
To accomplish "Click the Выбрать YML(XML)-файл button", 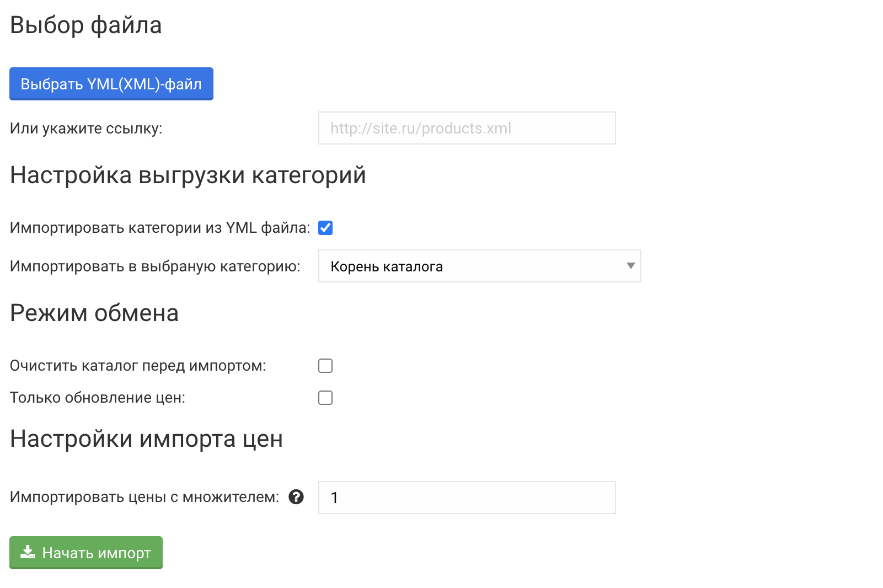I will point(111,84).
